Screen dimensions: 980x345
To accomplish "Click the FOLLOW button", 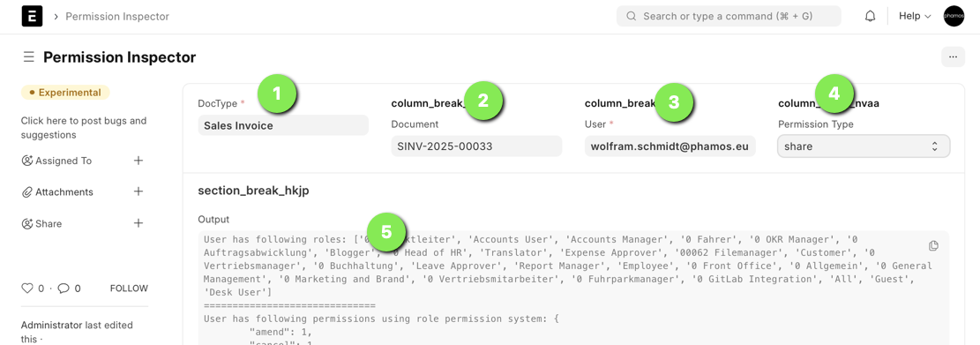I will [130, 289].
